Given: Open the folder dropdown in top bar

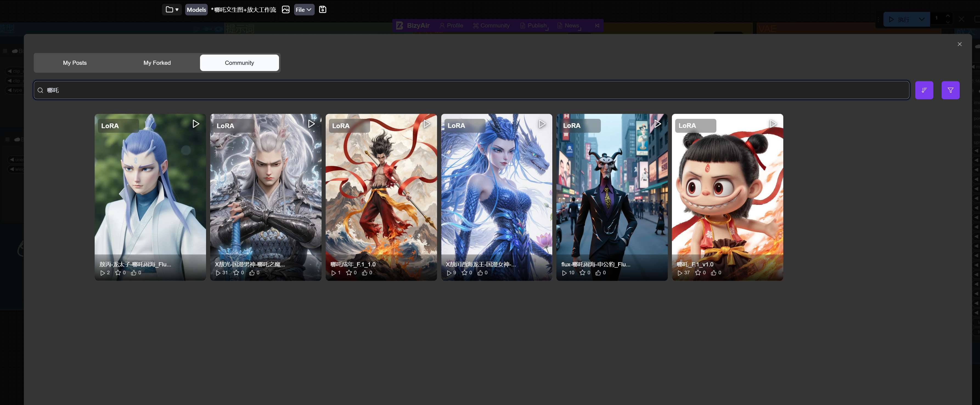Looking at the screenshot, I should click(x=171, y=10).
